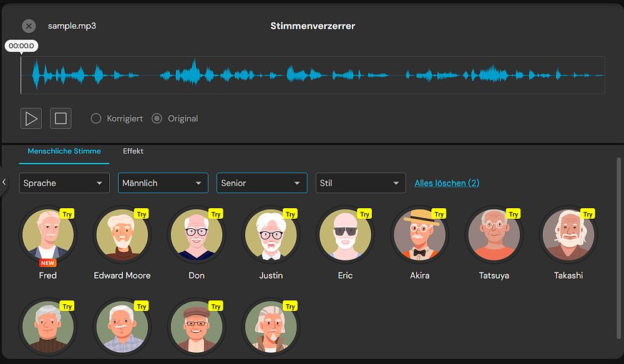624x364 pixels.
Task: Click the Try badge on Fred
Action: pos(67,214)
